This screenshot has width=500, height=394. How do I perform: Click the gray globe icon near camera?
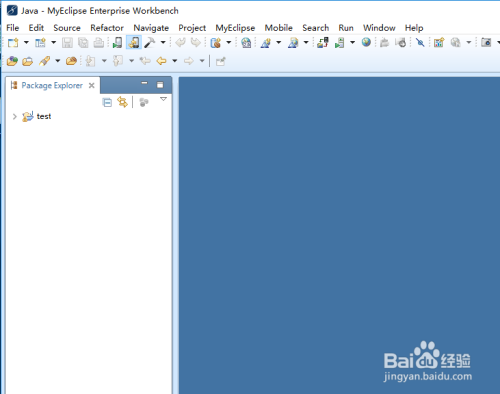[455, 43]
